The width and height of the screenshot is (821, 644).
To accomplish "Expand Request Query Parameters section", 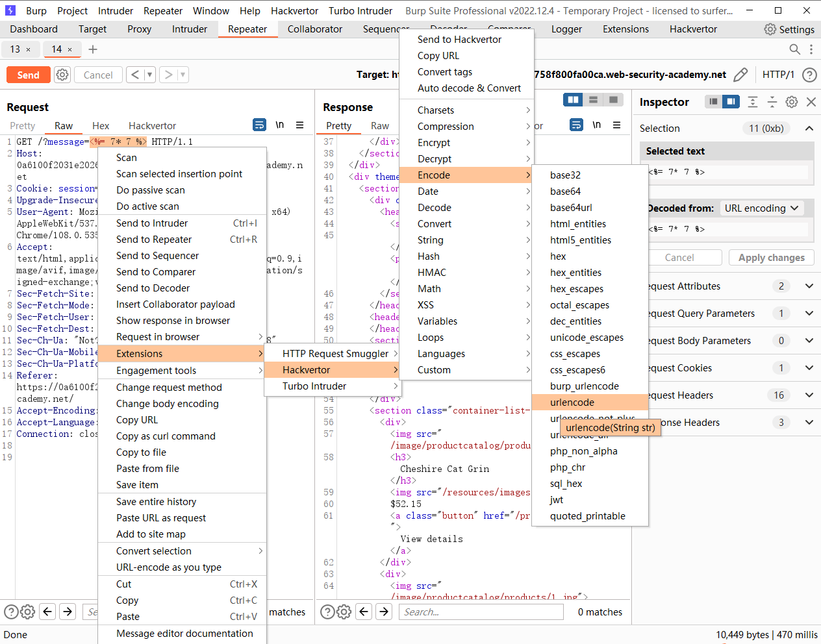I will [809, 314].
